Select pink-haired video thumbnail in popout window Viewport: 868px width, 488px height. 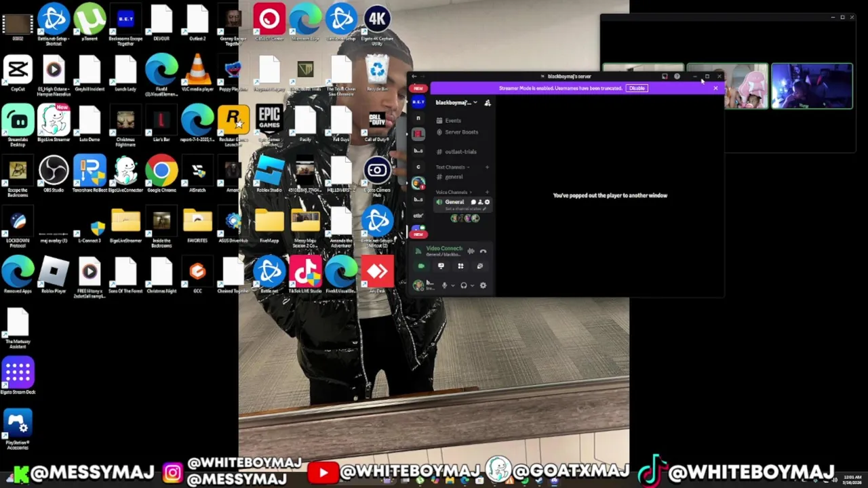click(745, 86)
